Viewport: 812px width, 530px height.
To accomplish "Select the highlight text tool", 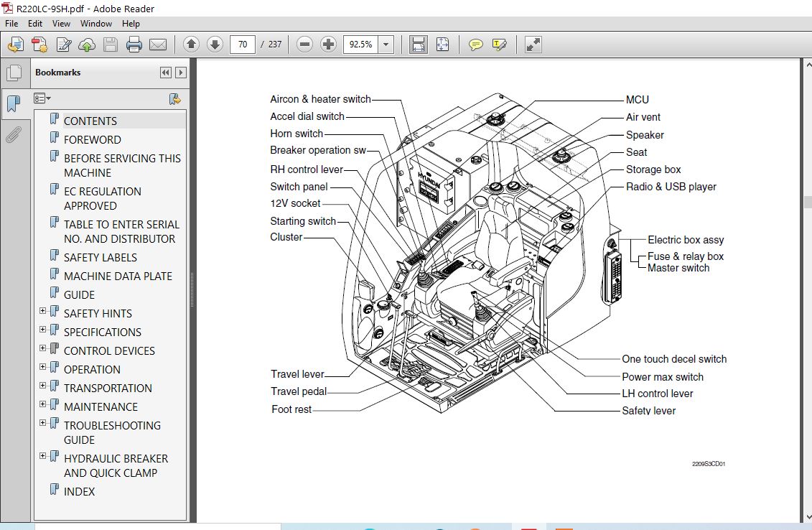I will click(499, 45).
